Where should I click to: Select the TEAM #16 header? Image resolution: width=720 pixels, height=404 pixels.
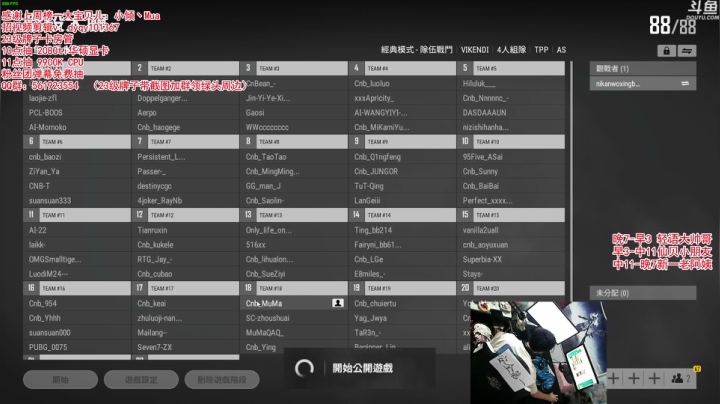[77, 288]
